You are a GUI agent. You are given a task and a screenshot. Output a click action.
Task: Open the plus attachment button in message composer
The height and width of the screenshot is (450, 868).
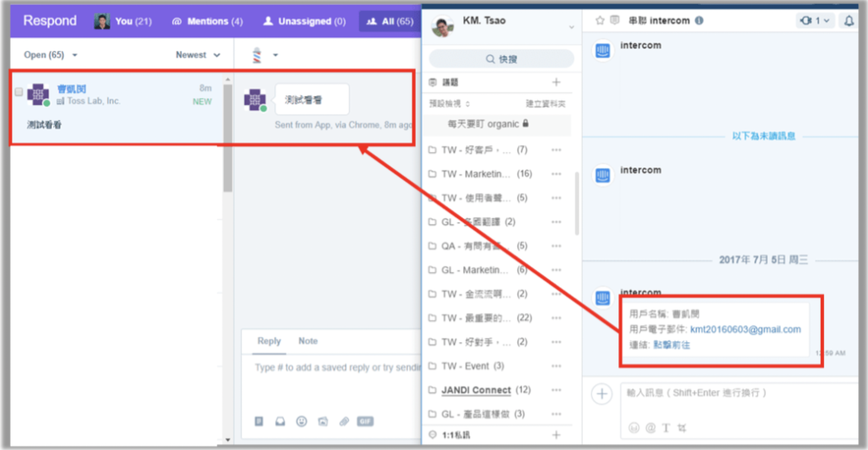pos(602,393)
